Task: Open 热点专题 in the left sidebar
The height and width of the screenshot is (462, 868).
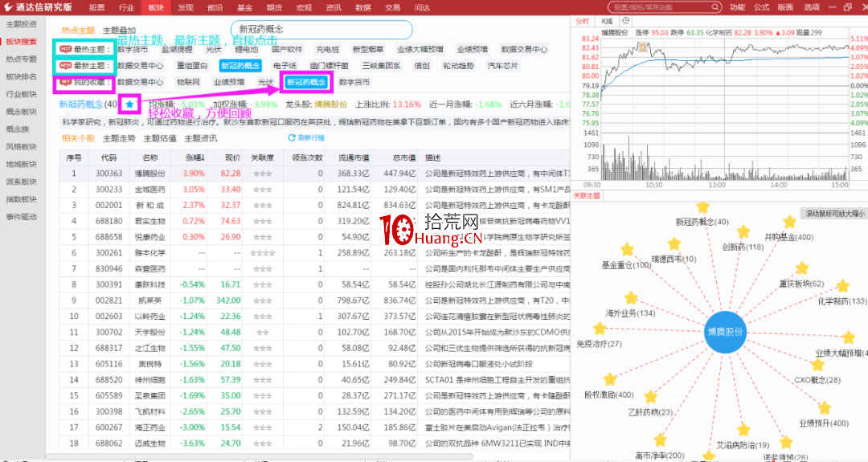Action: coord(22,59)
